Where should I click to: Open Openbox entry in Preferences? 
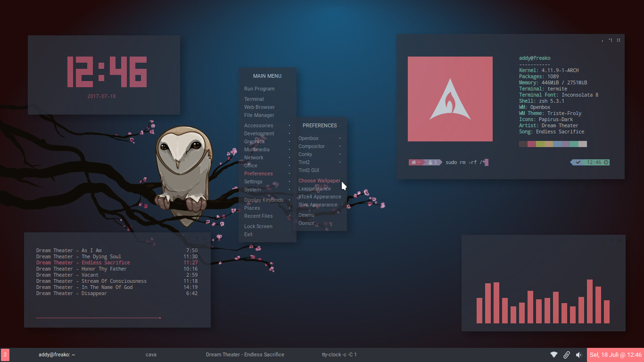[320, 138]
